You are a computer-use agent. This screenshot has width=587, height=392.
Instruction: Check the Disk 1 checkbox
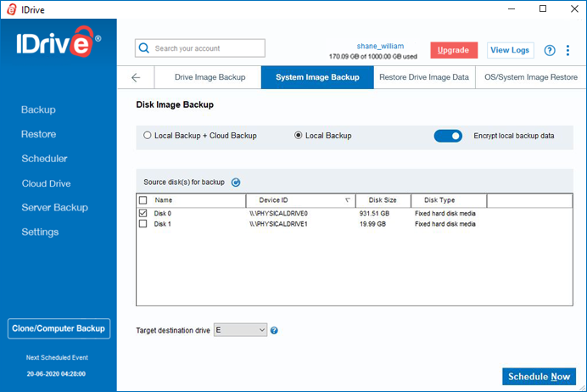(x=143, y=224)
